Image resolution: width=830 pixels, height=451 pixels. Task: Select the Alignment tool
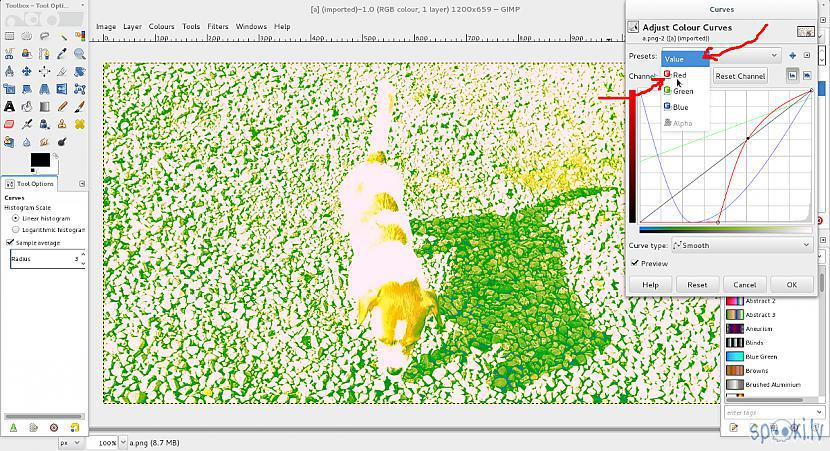coord(44,71)
